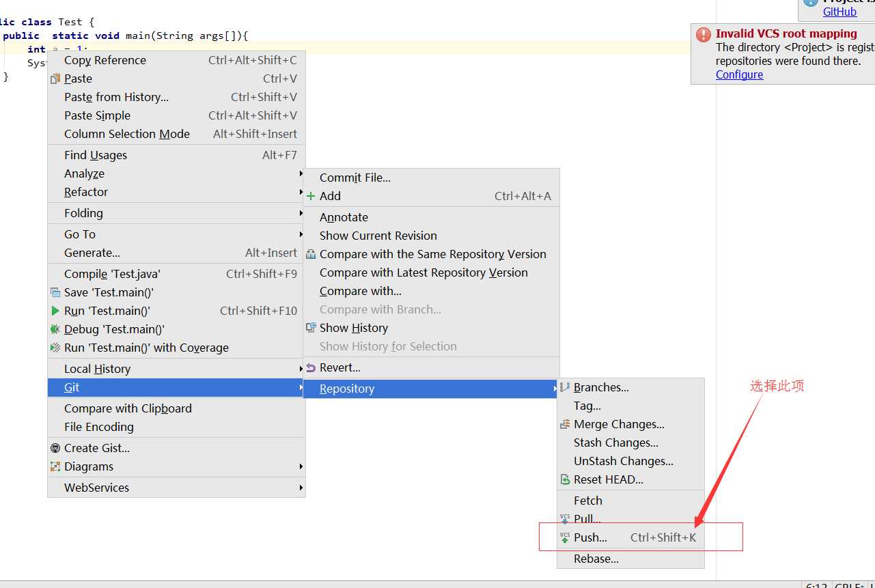Choose Commit File...
This screenshot has height=588, width=875.
431,178
